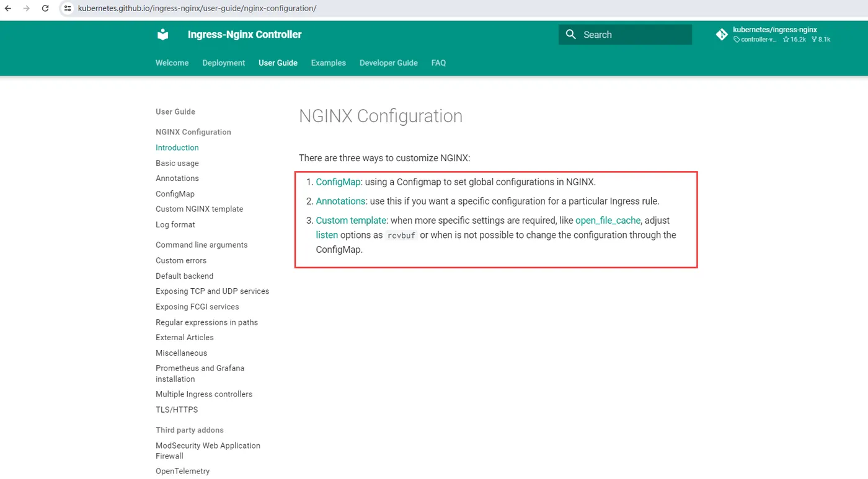Open Exposing FCGI services page
The image size is (868, 479).
pos(197,307)
